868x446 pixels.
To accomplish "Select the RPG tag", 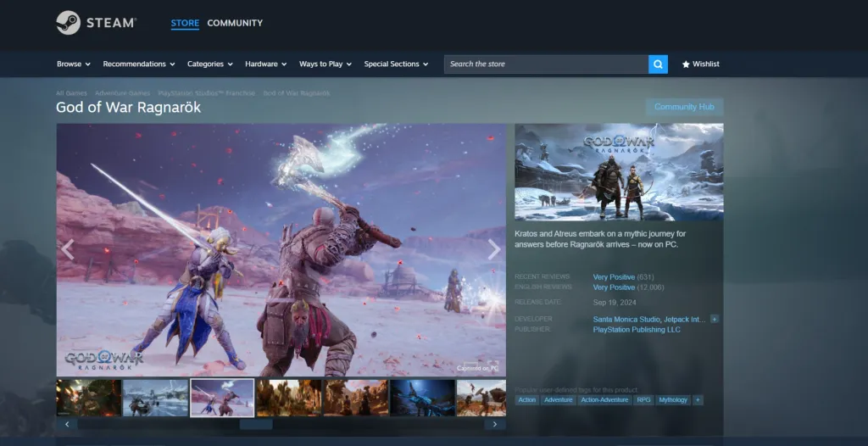I will 644,400.
